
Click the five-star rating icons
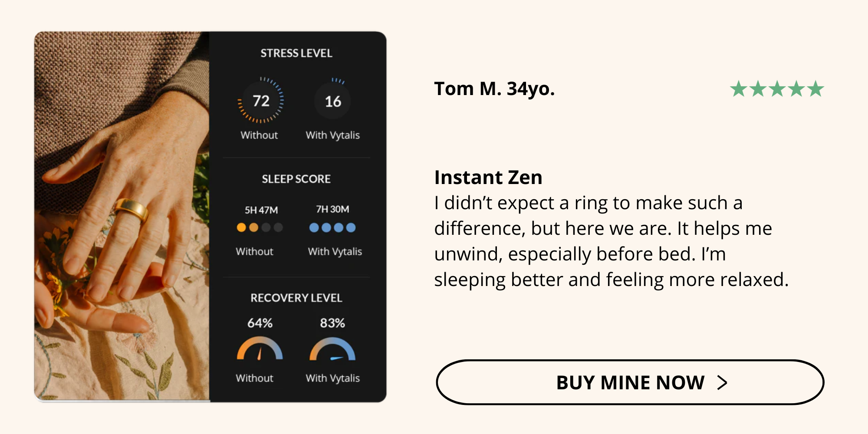777,89
